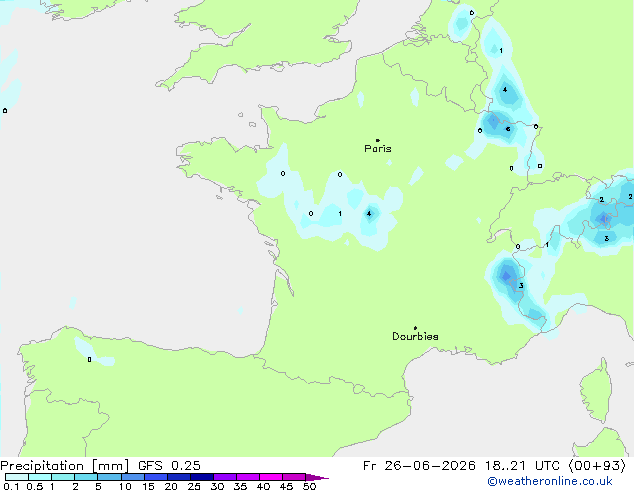Click the legend value label '50'
634x490 pixels.
click(309, 486)
